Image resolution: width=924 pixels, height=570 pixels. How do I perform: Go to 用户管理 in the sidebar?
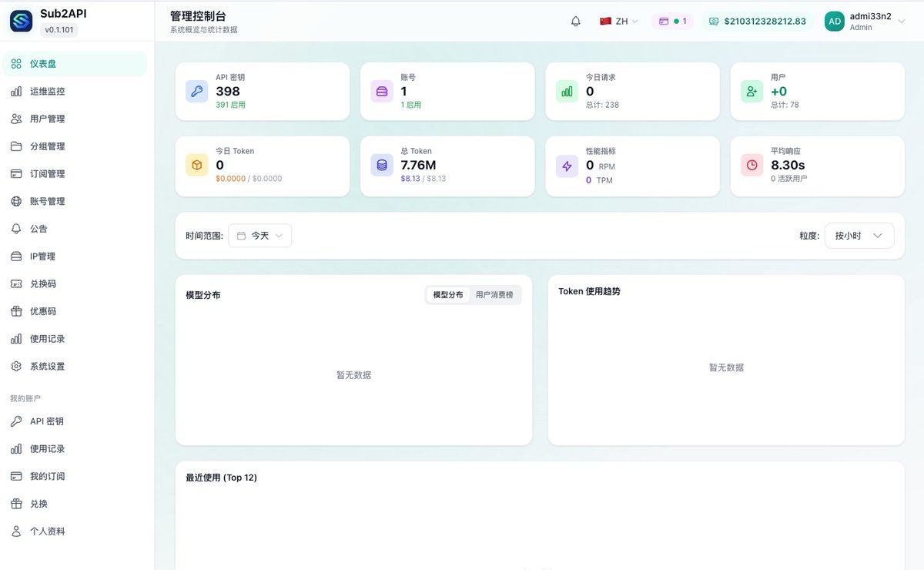[x=75, y=119]
